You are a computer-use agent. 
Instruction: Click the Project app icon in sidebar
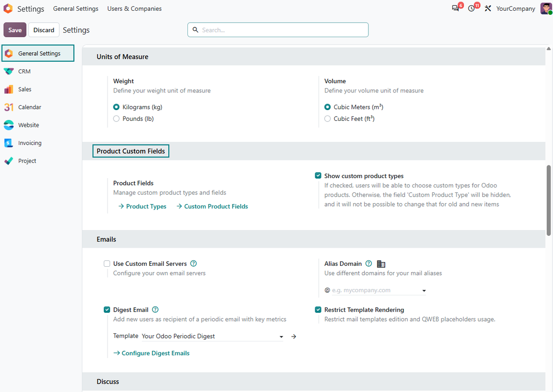(9, 161)
